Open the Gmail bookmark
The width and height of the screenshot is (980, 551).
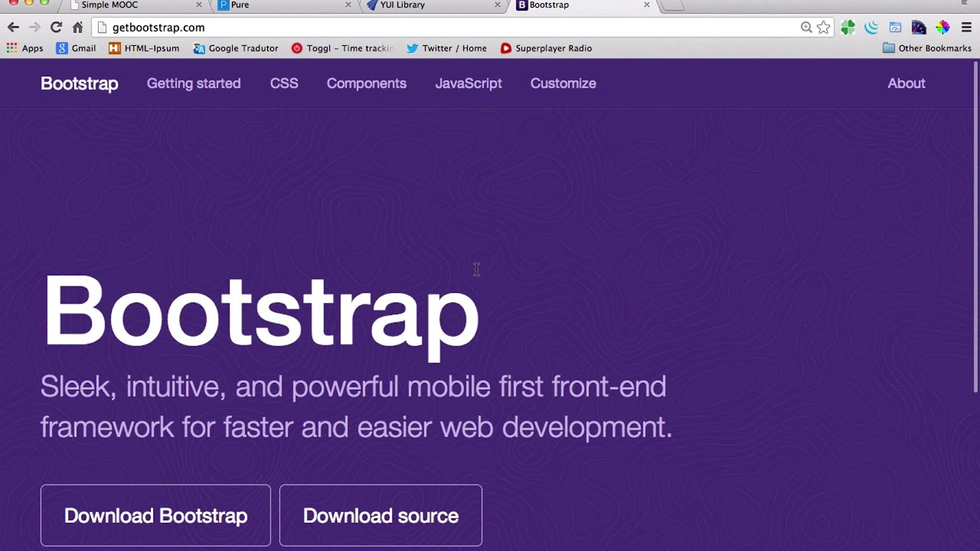(x=76, y=48)
